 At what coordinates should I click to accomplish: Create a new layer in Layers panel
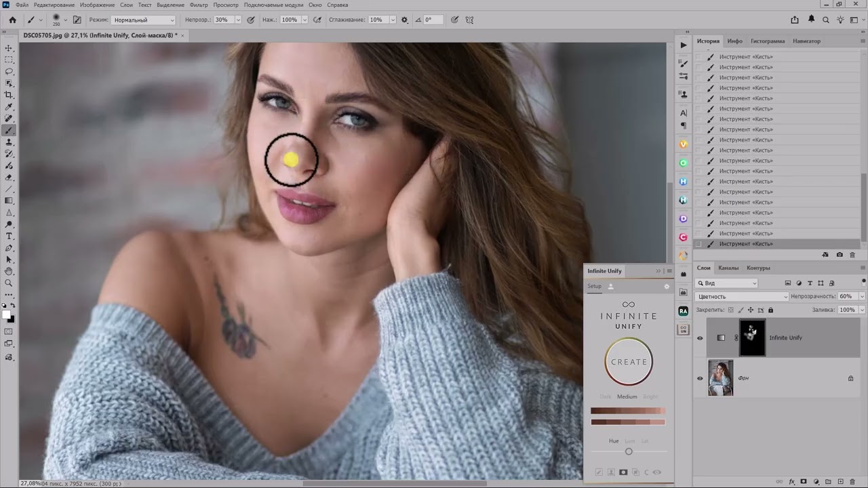(840, 482)
